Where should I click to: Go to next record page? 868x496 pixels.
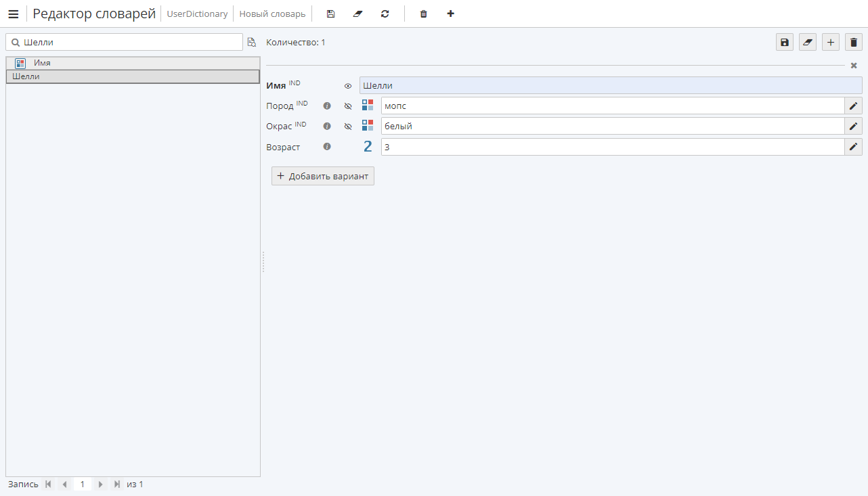coord(100,484)
